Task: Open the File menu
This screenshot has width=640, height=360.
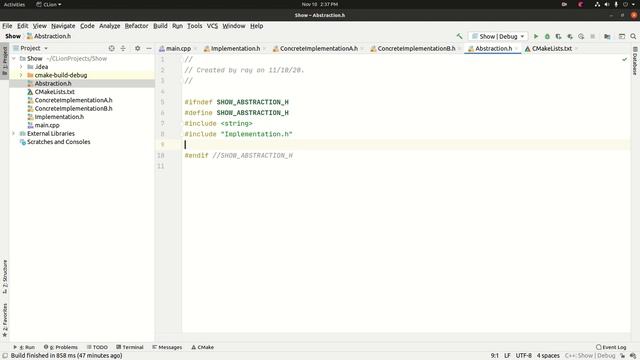Action: coord(7,26)
